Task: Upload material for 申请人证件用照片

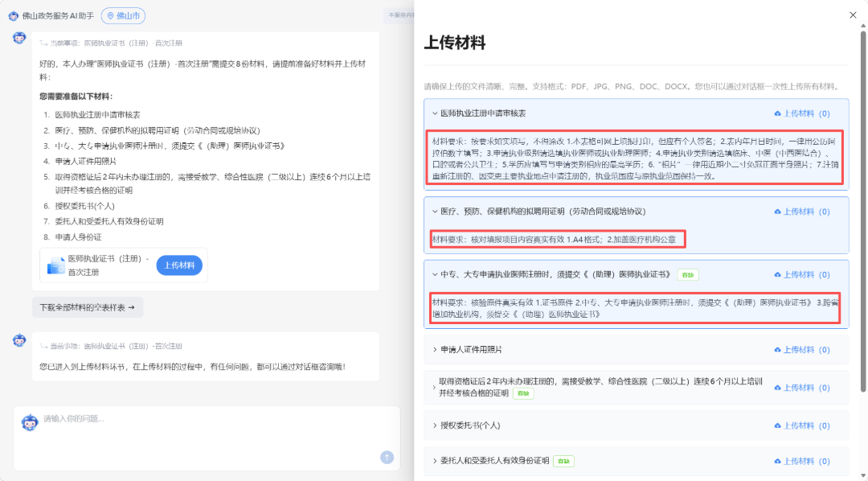Action: coord(802,350)
